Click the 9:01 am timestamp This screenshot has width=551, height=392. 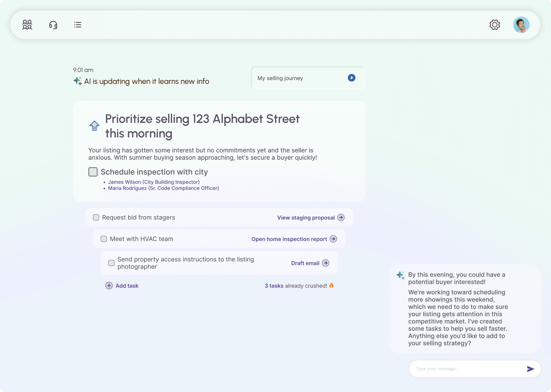(83, 70)
